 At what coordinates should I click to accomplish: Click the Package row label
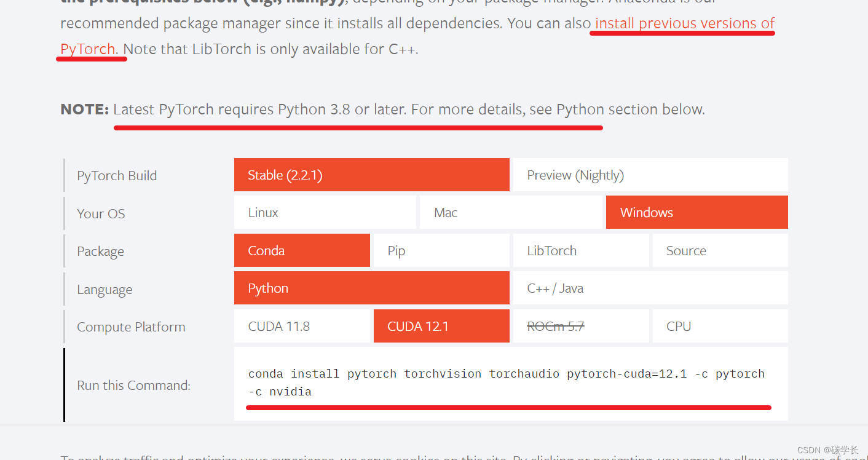pyautogui.click(x=100, y=252)
